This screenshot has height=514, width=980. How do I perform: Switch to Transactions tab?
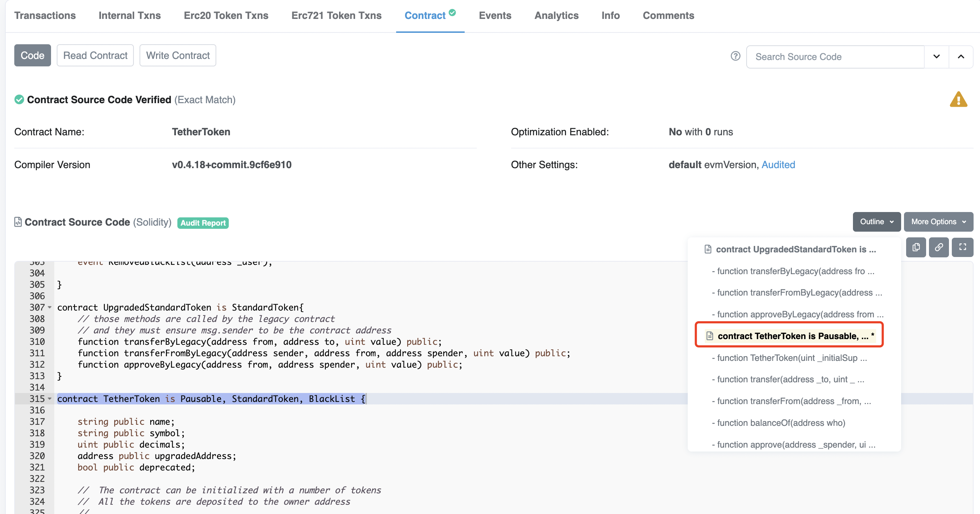click(45, 16)
